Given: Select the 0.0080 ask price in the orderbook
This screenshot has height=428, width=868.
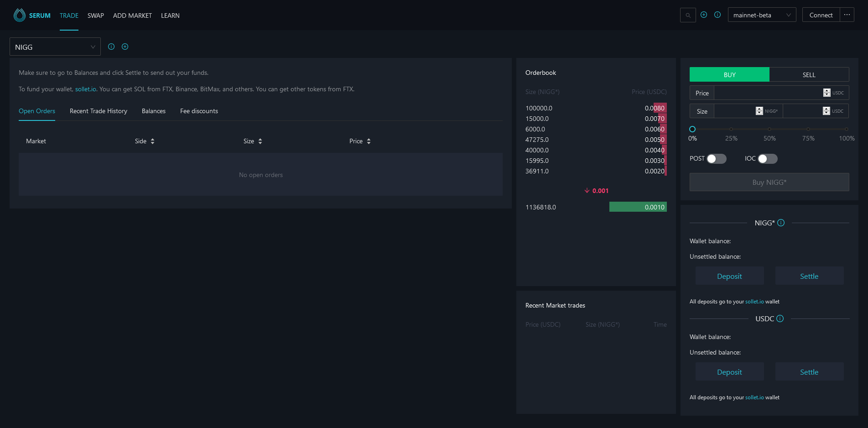Looking at the screenshot, I should click(x=655, y=108).
